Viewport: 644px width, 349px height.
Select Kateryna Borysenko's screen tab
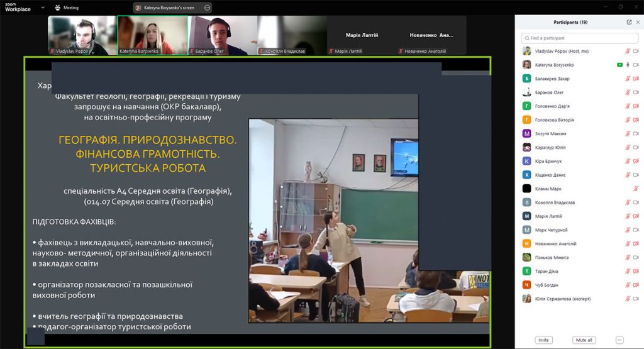pyautogui.click(x=168, y=8)
